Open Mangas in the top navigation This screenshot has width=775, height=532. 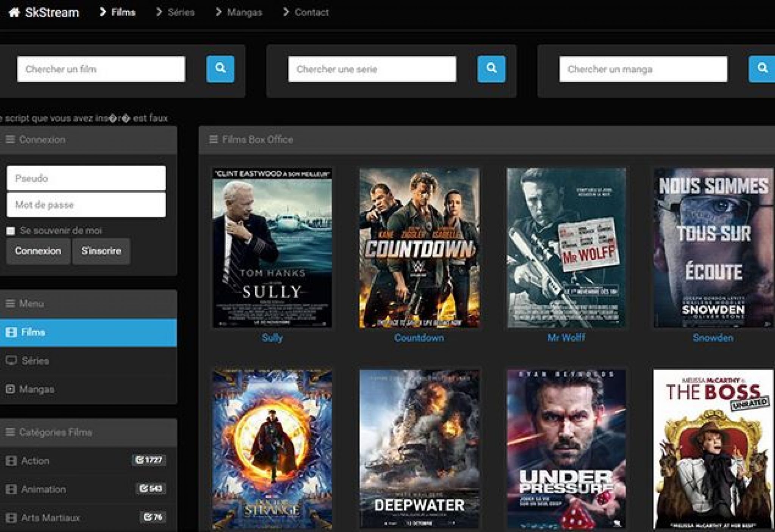click(x=244, y=12)
